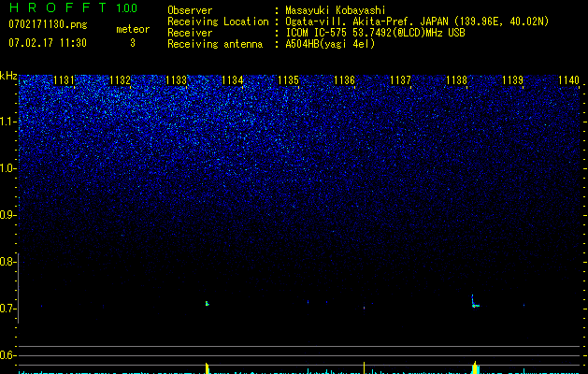Screen dimensions: 588x374
Task: Click the 1140 time axis label
Action: click(x=569, y=80)
